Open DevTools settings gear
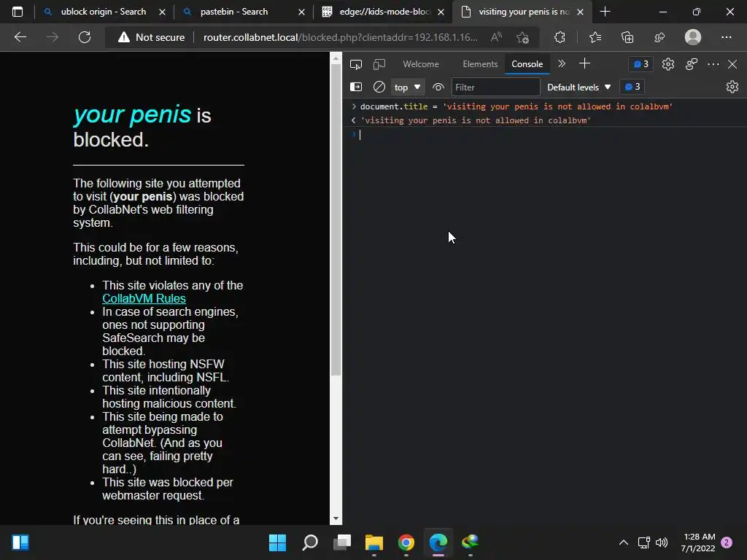The height and width of the screenshot is (560, 747). [x=668, y=64]
